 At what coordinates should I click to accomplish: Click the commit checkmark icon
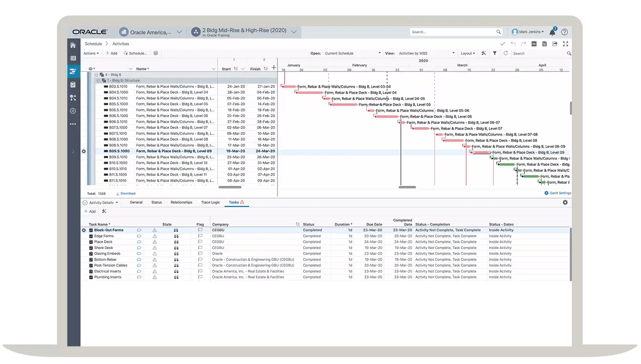pyautogui.click(x=502, y=44)
